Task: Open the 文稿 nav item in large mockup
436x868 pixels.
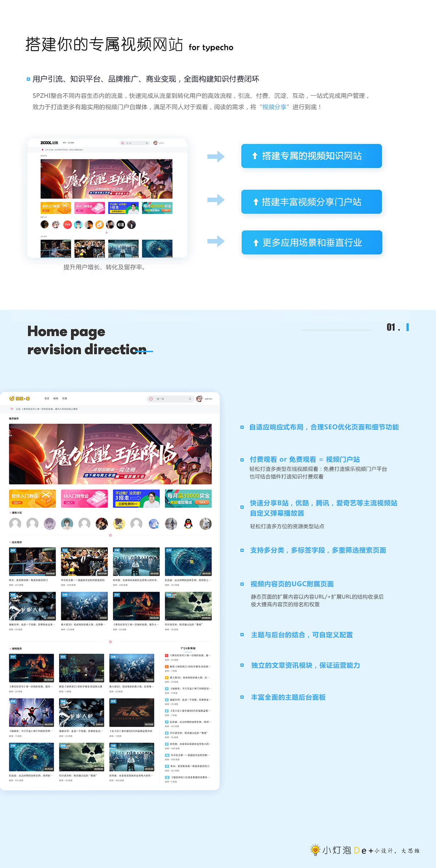Action: tap(65, 398)
